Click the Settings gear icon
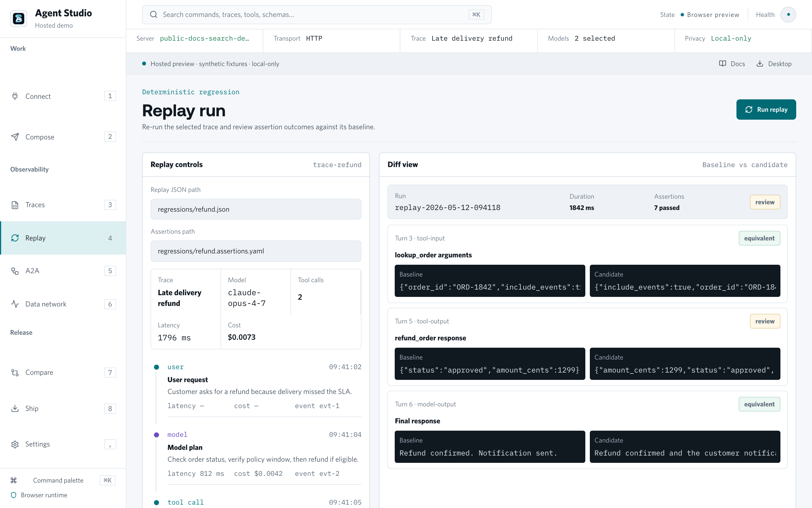Viewport: 812px width, 508px height. click(x=15, y=444)
